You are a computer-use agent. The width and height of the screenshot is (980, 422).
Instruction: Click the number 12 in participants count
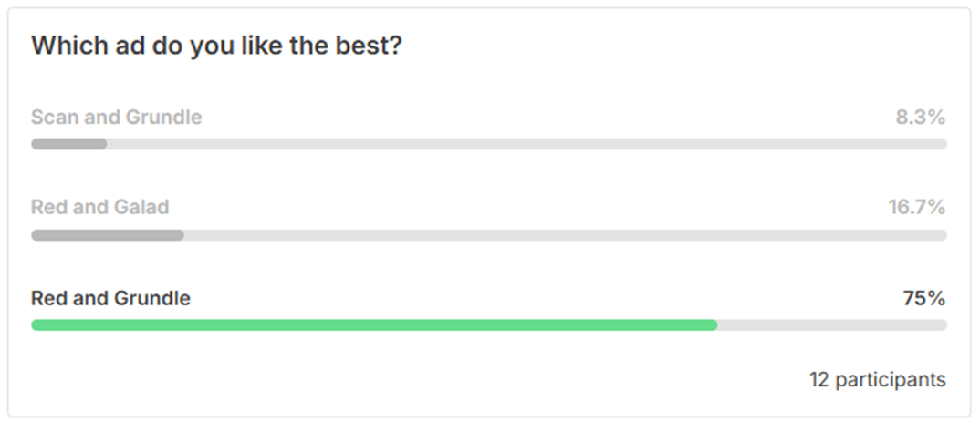(x=819, y=379)
